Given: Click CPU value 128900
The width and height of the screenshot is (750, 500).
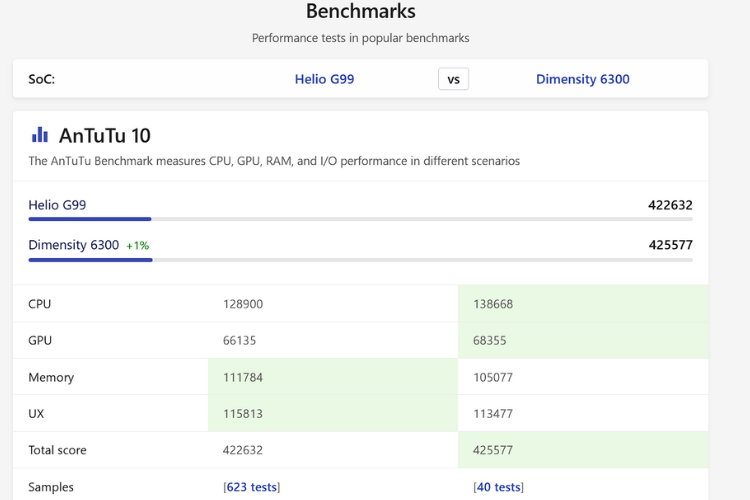Looking at the screenshot, I should point(243,304).
